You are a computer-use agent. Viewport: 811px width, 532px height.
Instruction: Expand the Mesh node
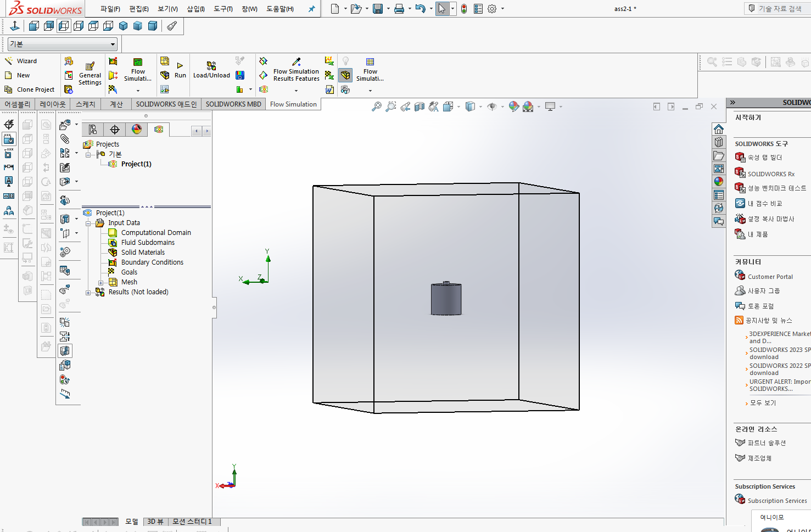[x=101, y=283]
